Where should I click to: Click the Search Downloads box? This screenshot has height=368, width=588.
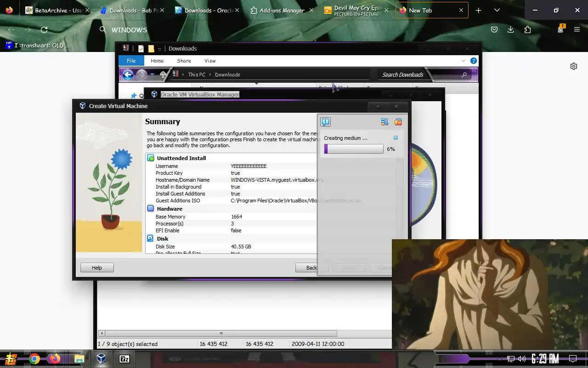pyautogui.click(x=424, y=75)
